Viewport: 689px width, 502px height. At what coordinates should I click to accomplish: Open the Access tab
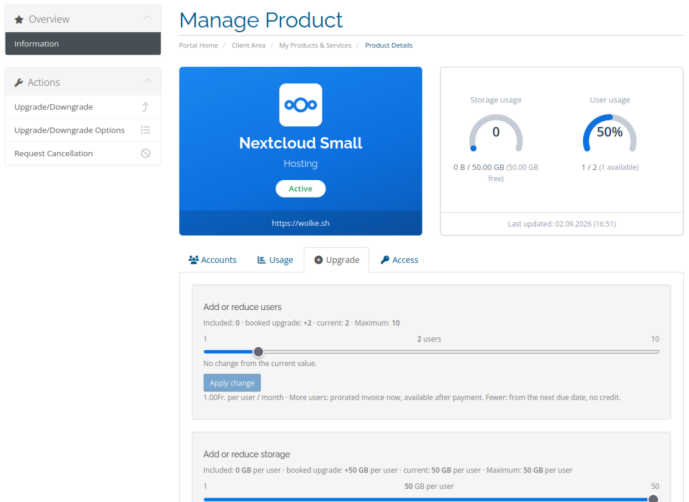(399, 260)
